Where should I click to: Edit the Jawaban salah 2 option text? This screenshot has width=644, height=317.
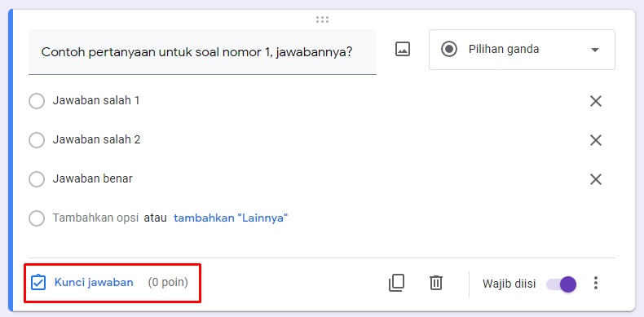click(96, 140)
